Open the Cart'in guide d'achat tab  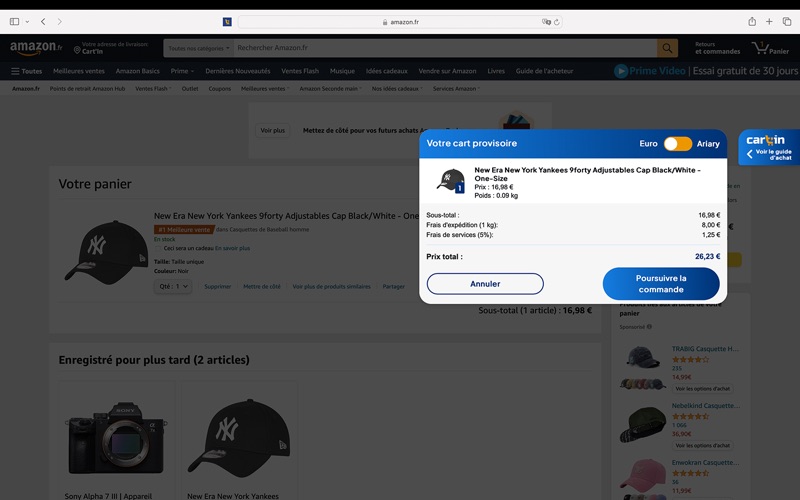[x=769, y=147]
